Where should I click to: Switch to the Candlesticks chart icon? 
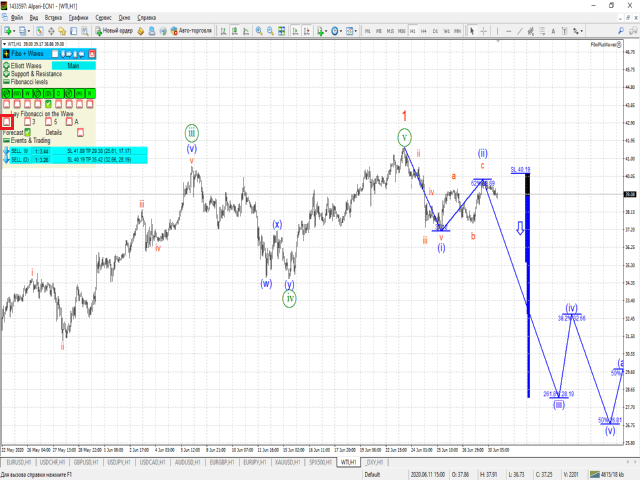pos(235,31)
